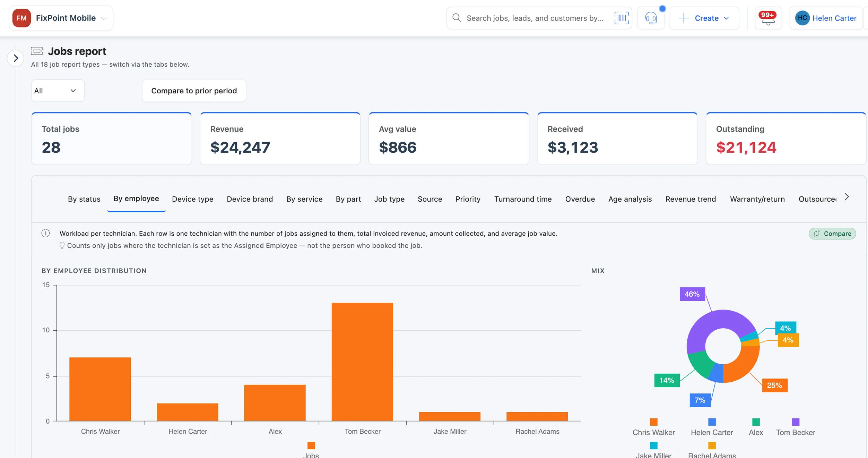
Task: Open notifications bell with 99+ badge
Action: pyautogui.click(x=768, y=18)
